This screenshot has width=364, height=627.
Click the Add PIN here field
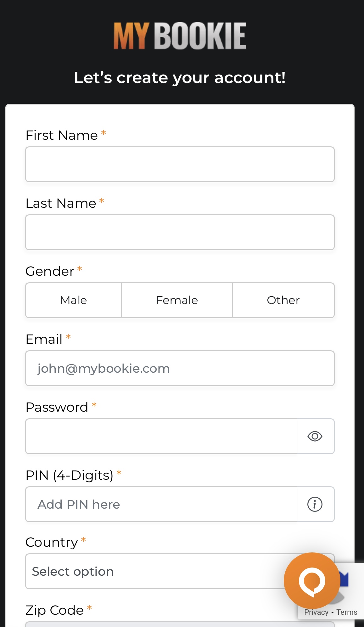[x=161, y=504]
